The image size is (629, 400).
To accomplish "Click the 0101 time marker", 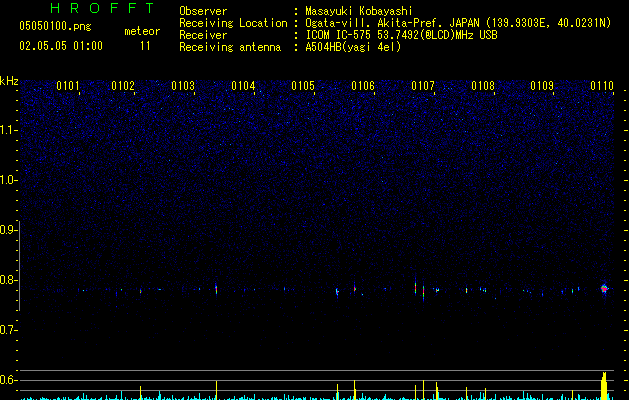I will [x=68, y=86].
